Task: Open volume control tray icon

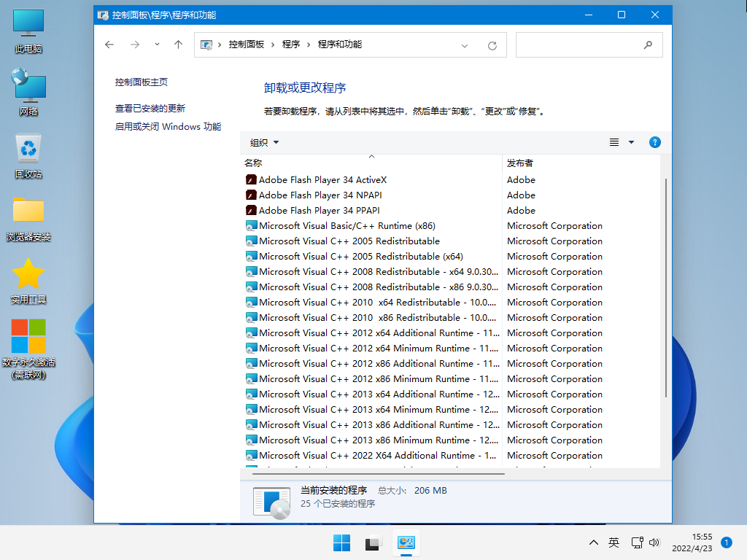Action: 654,542
